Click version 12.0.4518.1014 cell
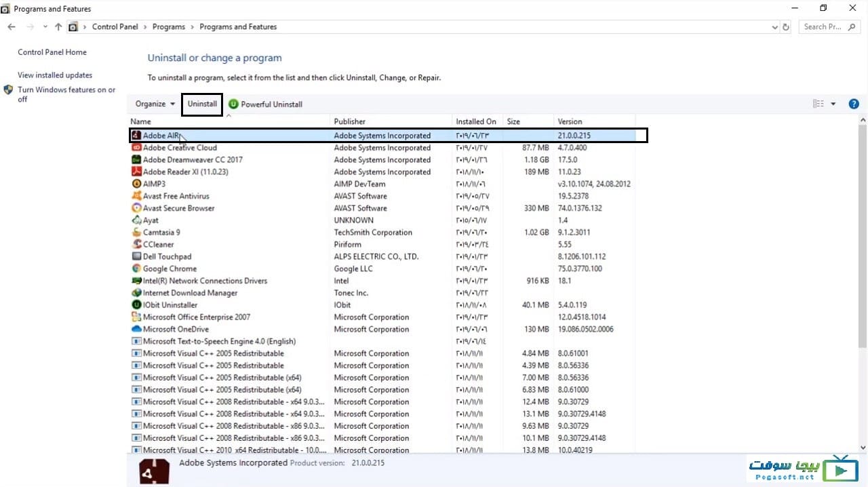868x487 pixels. click(582, 317)
